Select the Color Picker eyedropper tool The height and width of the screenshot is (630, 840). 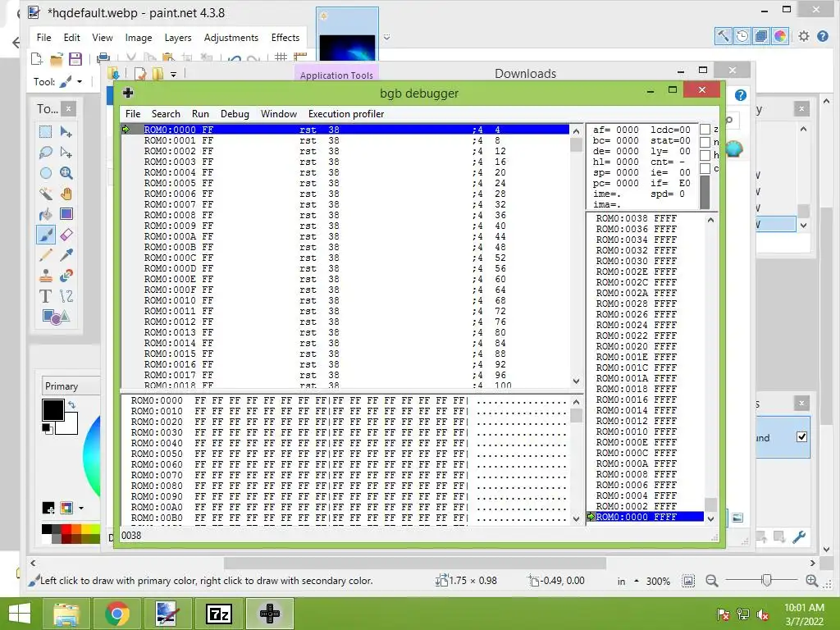pyautogui.click(x=66, y=255)
